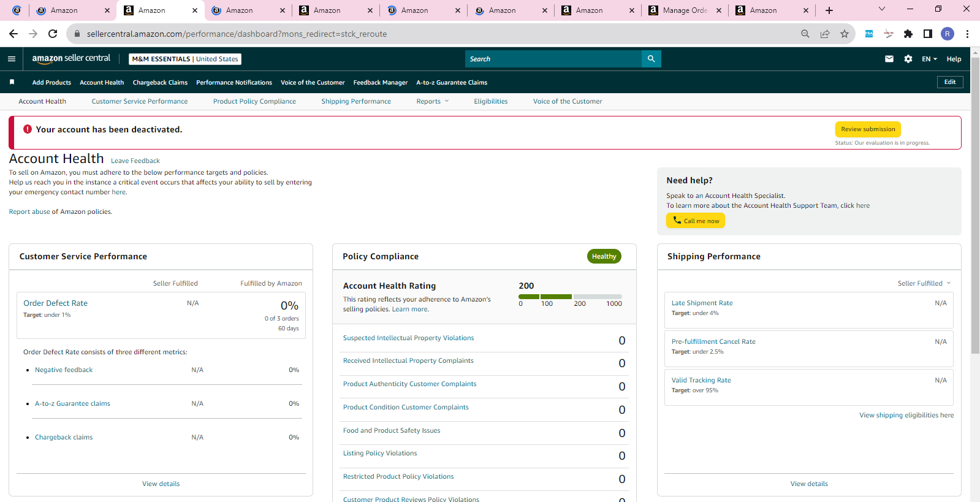Click the Review submission button
This screenshot has width=980, height=502.
868,129
